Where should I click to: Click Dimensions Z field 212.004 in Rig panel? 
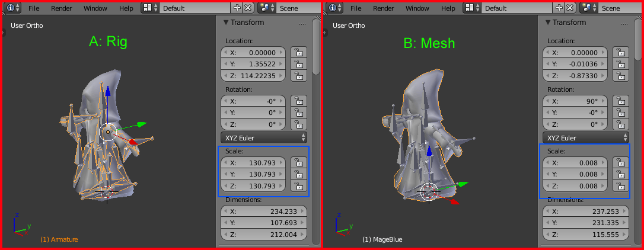point(264,235)
